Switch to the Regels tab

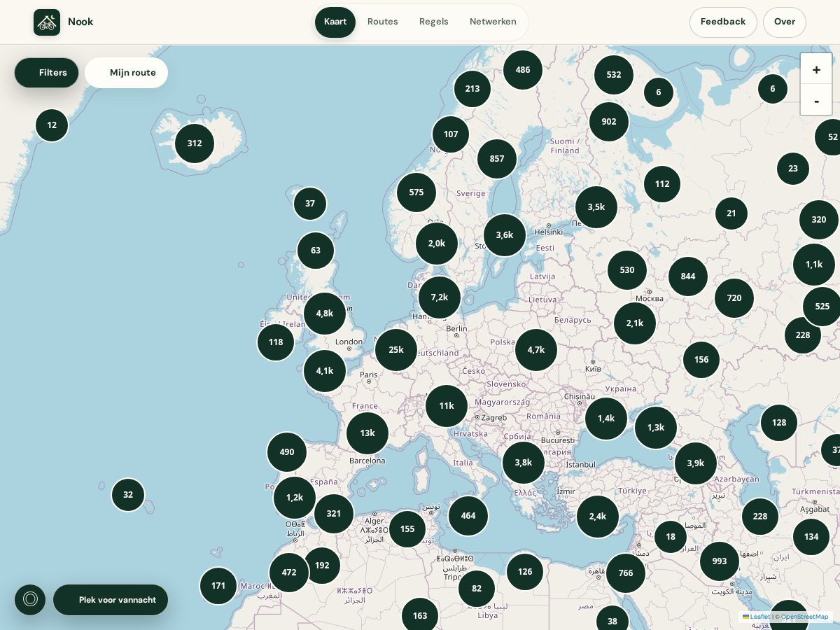click(x=434, y=22)
